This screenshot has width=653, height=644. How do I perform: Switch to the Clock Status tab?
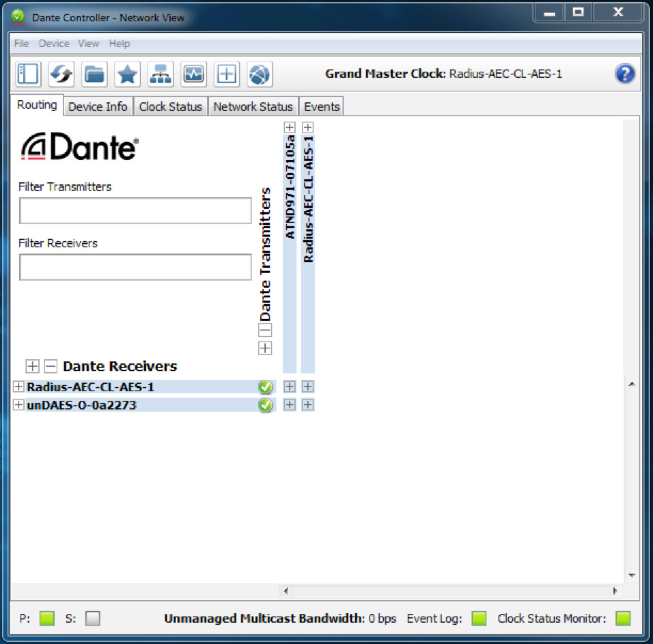coord(170,106)
